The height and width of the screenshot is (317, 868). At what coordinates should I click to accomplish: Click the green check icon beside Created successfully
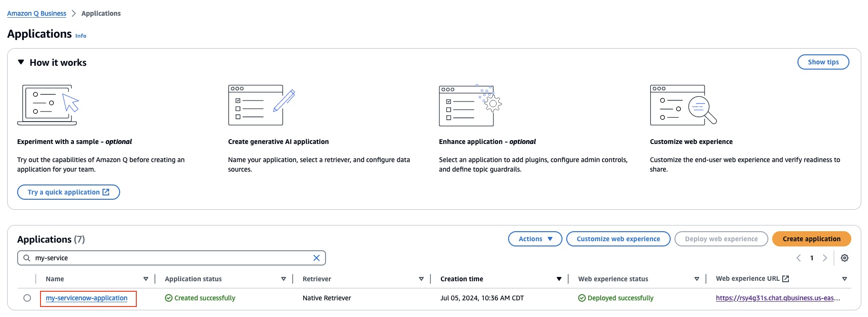(x=168, y=298)
